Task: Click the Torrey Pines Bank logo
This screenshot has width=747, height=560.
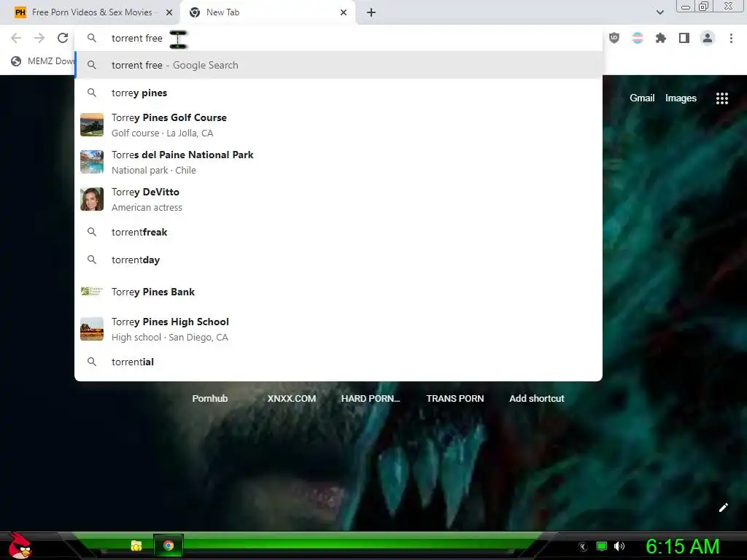Action: (x=92, y=292)
